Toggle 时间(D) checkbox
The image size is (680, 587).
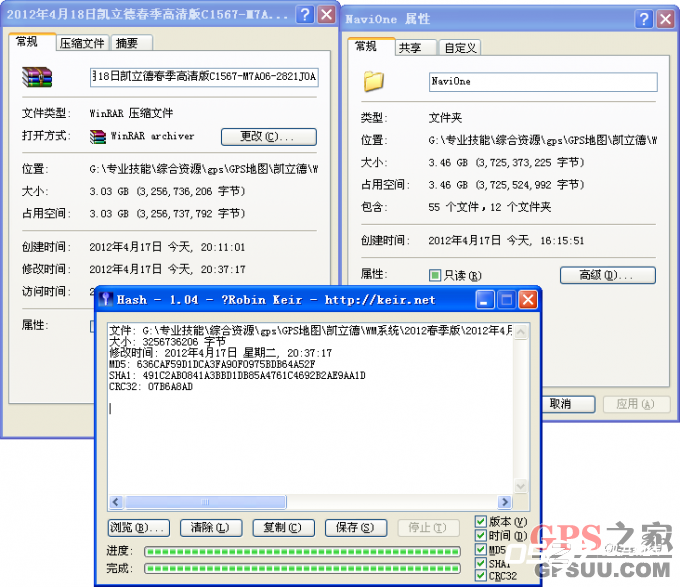[x=481, y=535]
